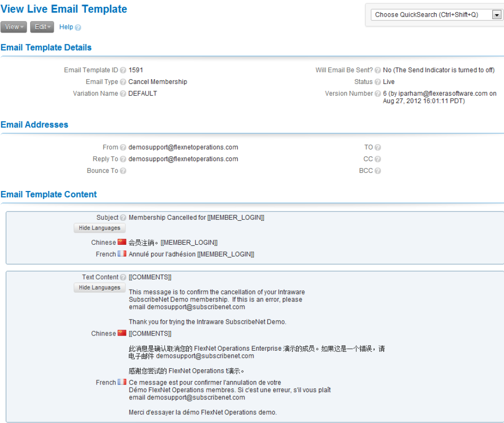
Task: Click Chinese flag icon in Subject section
Action: click(x=122, y=242)
